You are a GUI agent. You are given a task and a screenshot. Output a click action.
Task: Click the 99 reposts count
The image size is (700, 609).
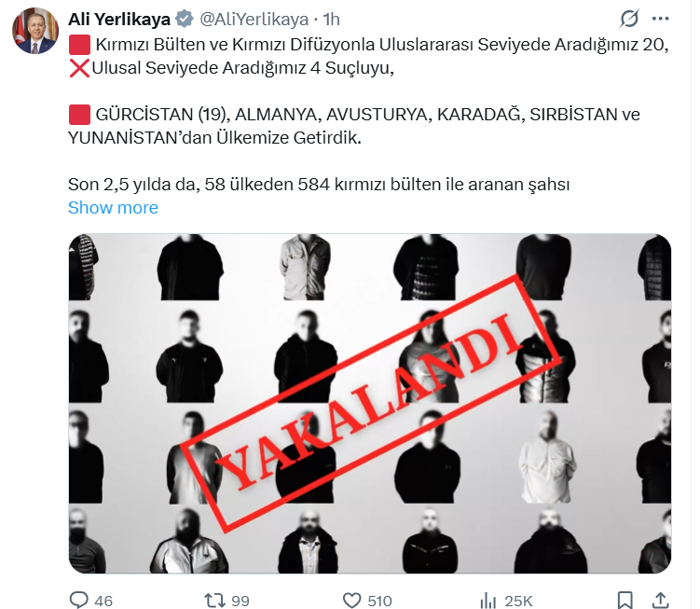coord(240,601)
